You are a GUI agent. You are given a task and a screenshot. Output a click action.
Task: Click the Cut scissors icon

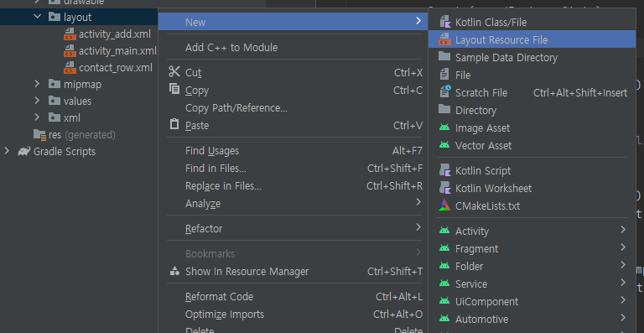coord(174,72)
